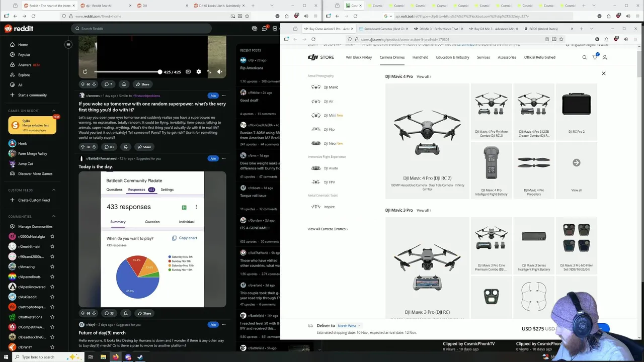Open 83 comments on the superpower post
Image resolution: width=644 pixels, height=362 pixels.
[109, 147]
